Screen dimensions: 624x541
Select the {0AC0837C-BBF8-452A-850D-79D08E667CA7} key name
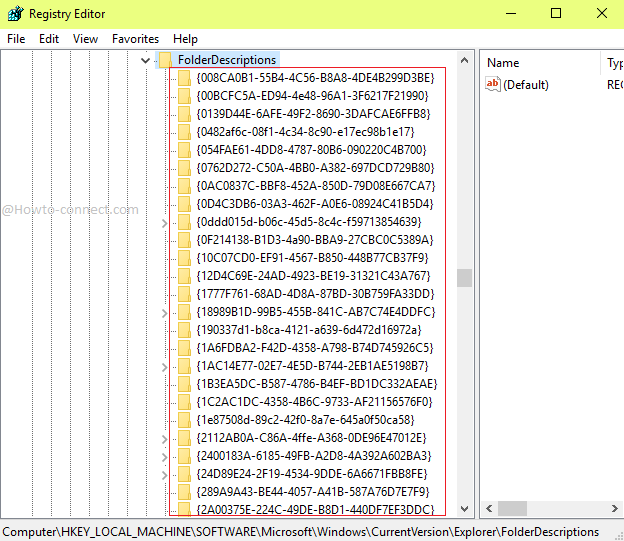(x=316, y=186)
